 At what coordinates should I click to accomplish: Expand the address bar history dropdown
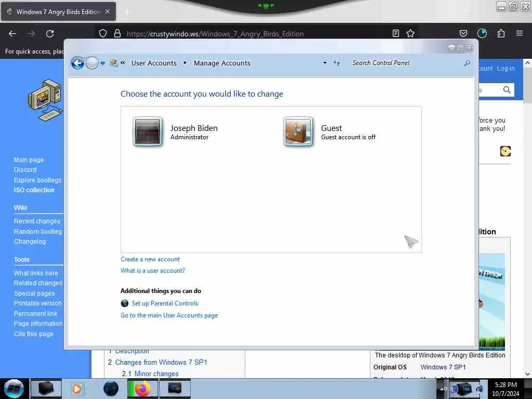coord(325,63)
